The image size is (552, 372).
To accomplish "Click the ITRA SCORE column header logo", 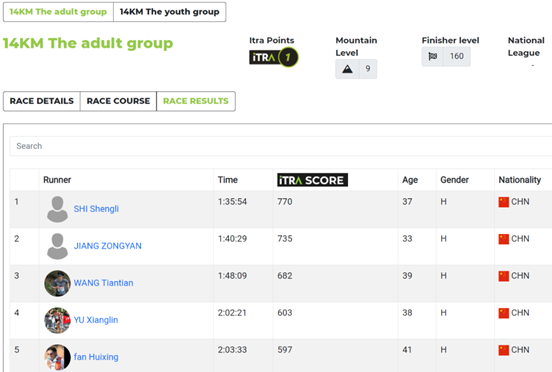I will [312, 180].
